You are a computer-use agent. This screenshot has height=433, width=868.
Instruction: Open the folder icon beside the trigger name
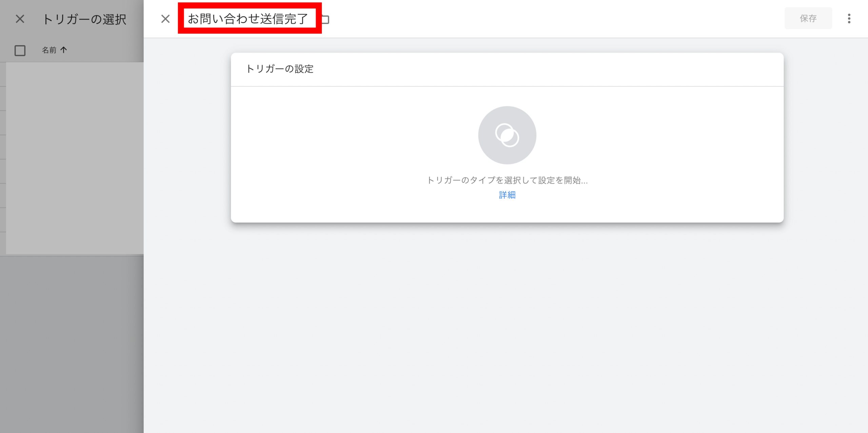[325, 20]
